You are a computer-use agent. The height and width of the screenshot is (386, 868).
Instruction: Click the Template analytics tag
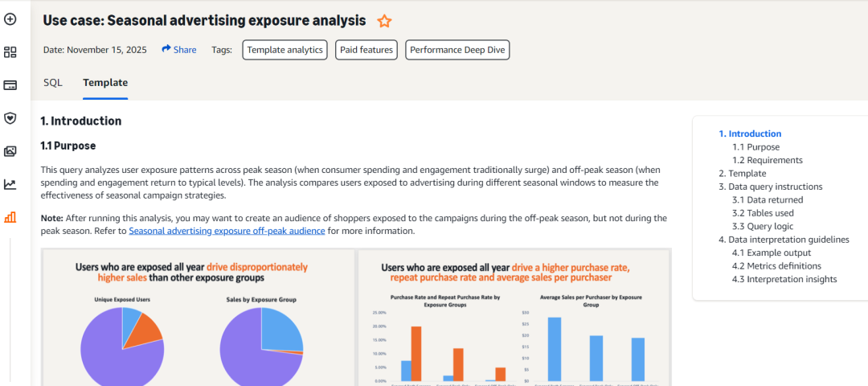[x=285, y=50]
